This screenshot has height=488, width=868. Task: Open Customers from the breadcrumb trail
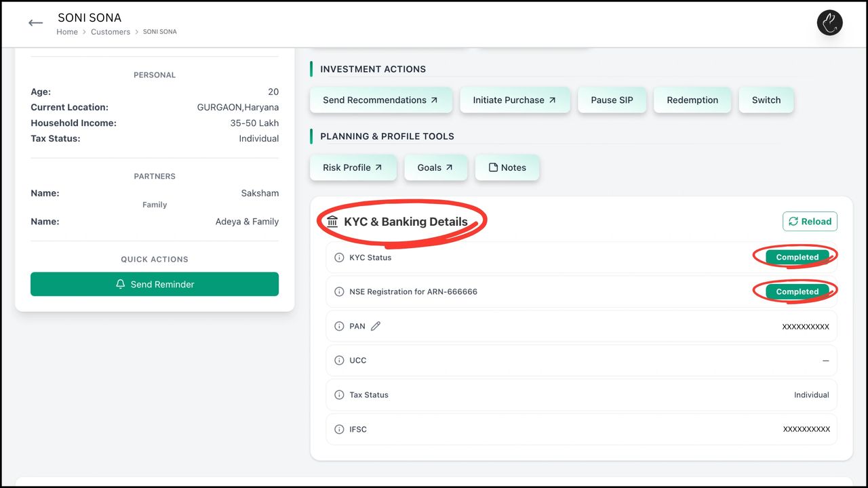point(110,32)
